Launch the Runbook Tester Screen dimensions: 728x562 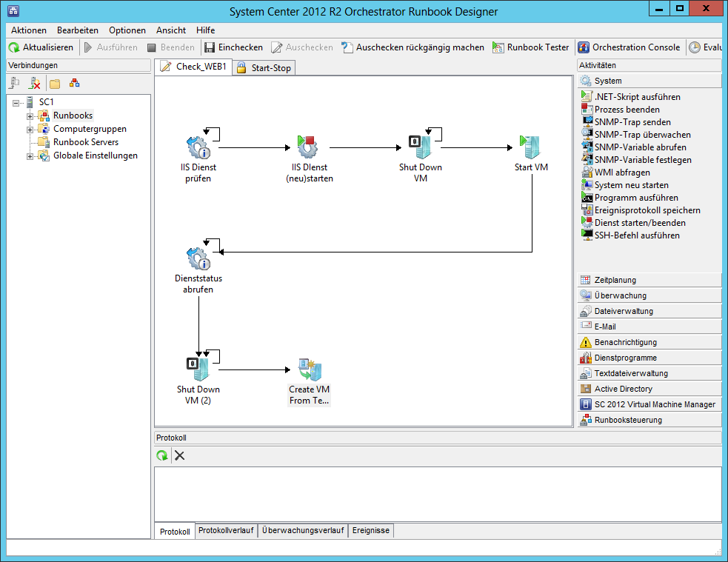(531, 47)
